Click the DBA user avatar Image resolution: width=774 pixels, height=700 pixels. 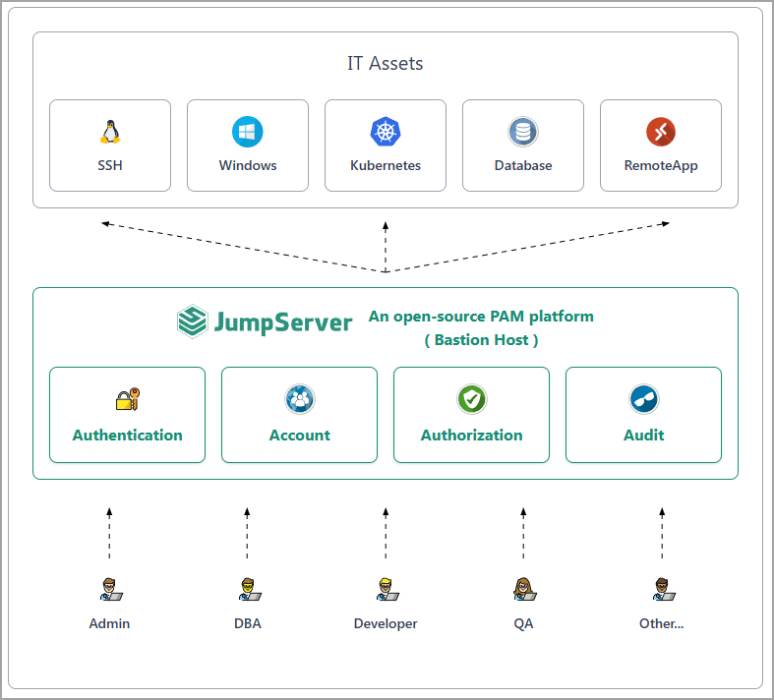coord(249,590)
